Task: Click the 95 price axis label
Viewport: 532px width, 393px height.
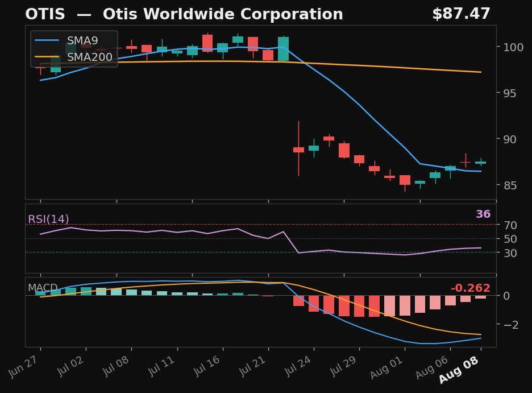Action: point(510,93)
